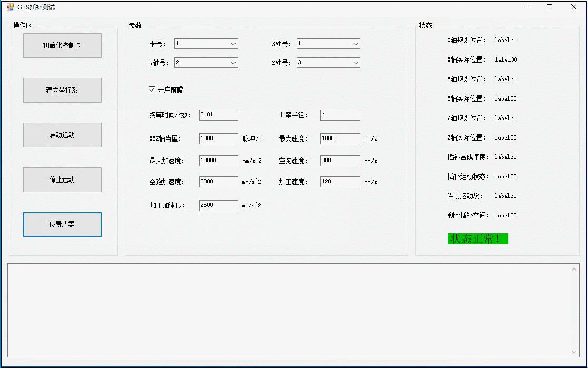The height and width of the screenshot is (368, 588).
Task: Stop motion with 停止运动 button
Action: [62, 180]
